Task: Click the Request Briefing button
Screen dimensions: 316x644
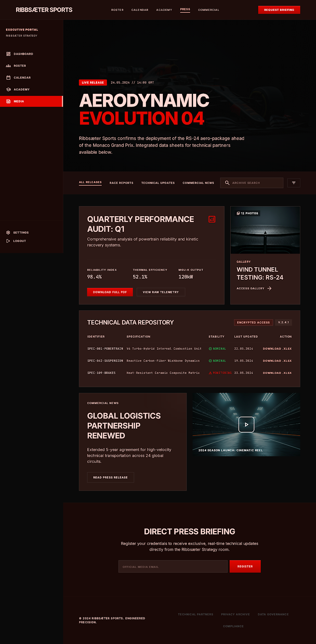Action: point(279,10)
